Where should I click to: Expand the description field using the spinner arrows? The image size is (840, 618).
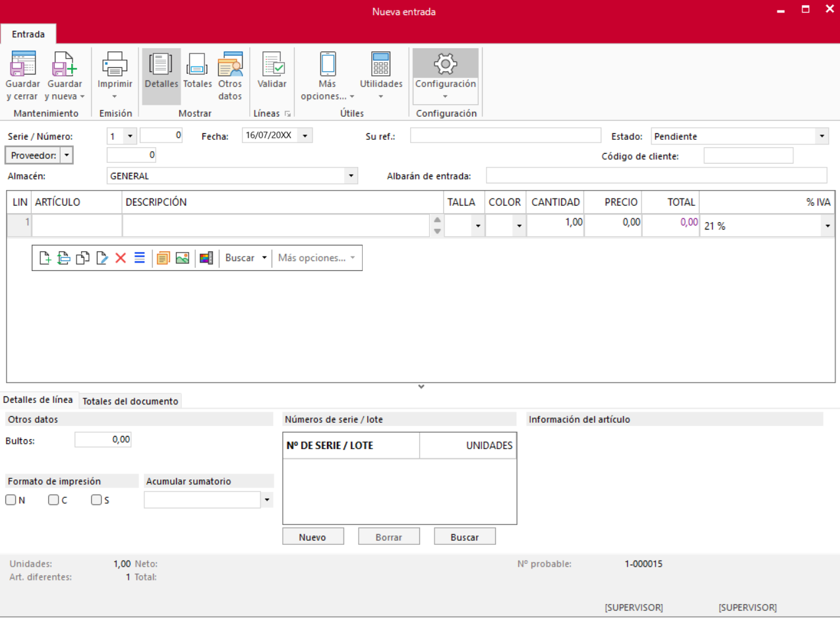436,226
